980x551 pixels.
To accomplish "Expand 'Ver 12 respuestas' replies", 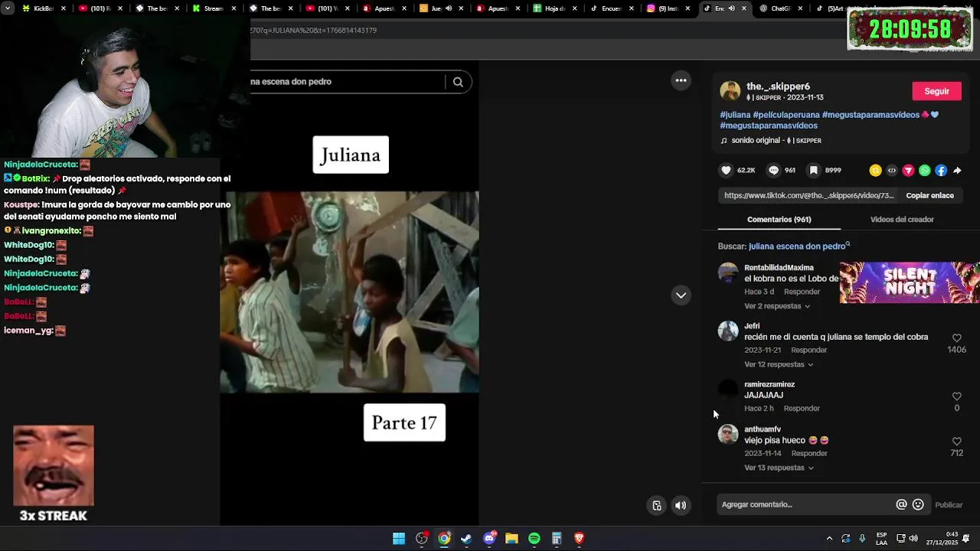I will coord(779,364).
